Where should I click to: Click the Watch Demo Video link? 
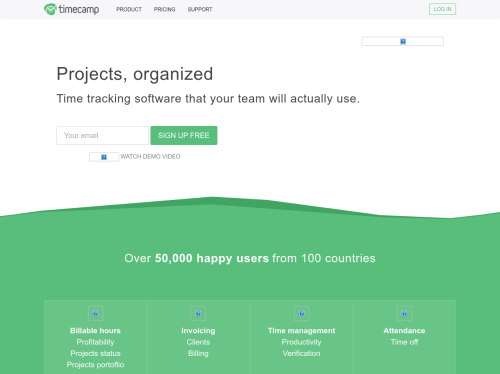coord(150,157)
